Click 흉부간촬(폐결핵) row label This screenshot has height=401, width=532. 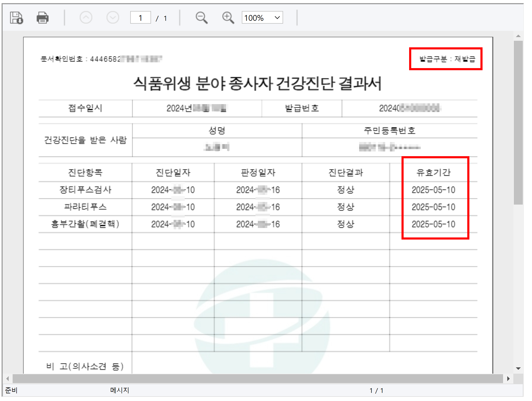click(x=85, y=224)
